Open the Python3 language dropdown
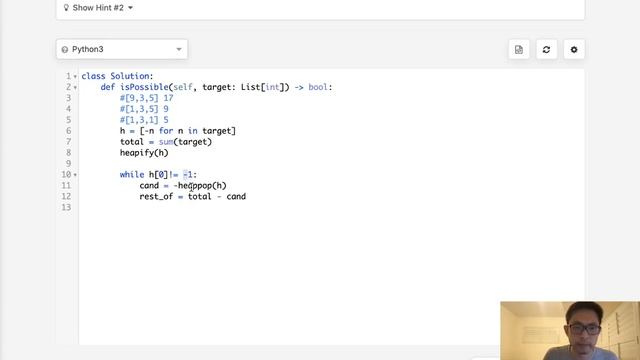The width and height of the screenshot is (640, 360). coord(122,49)
